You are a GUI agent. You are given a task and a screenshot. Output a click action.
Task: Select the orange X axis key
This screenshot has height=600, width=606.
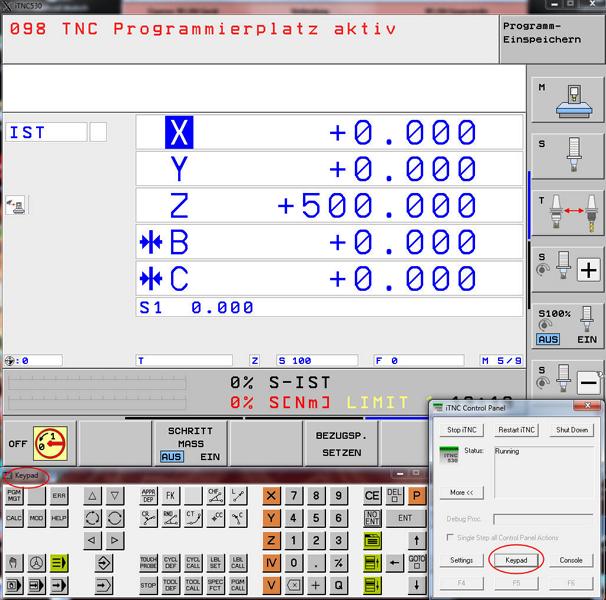pyautogui.click(x=271, y=495)
